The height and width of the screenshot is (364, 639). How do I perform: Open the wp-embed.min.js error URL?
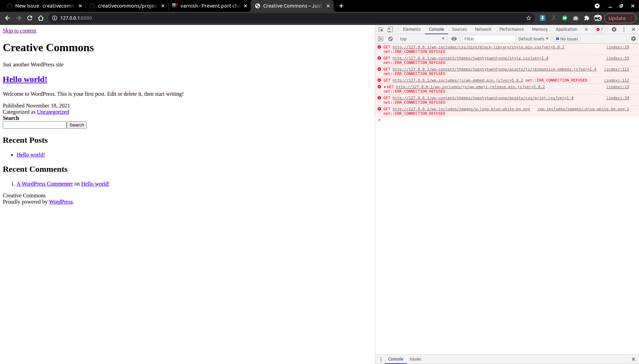(x=457, y=81)
